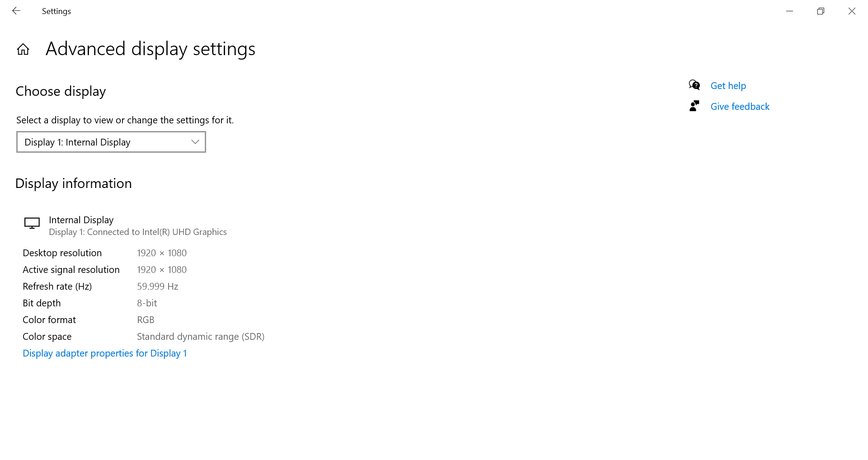
Task: Click the Internal Display name text
Action: (x=81, y=220)
